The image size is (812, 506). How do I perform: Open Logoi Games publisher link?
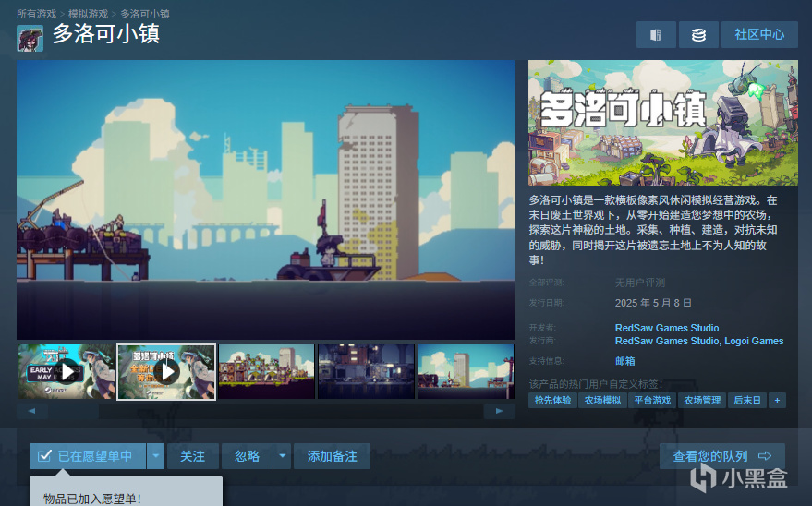[754, 341]
